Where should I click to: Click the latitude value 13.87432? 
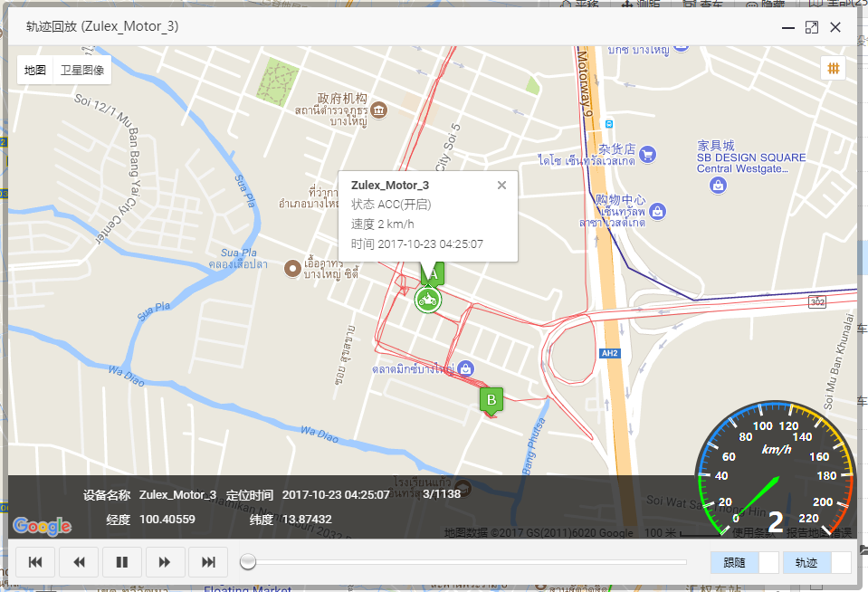tap(307, 520)
